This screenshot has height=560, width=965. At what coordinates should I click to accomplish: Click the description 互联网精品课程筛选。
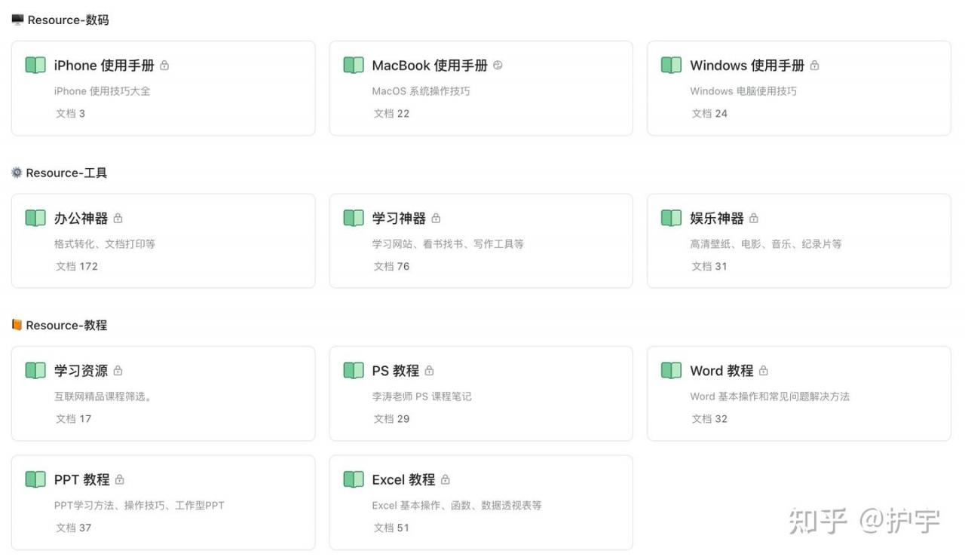pyautogui.click(x=103, y=396)
